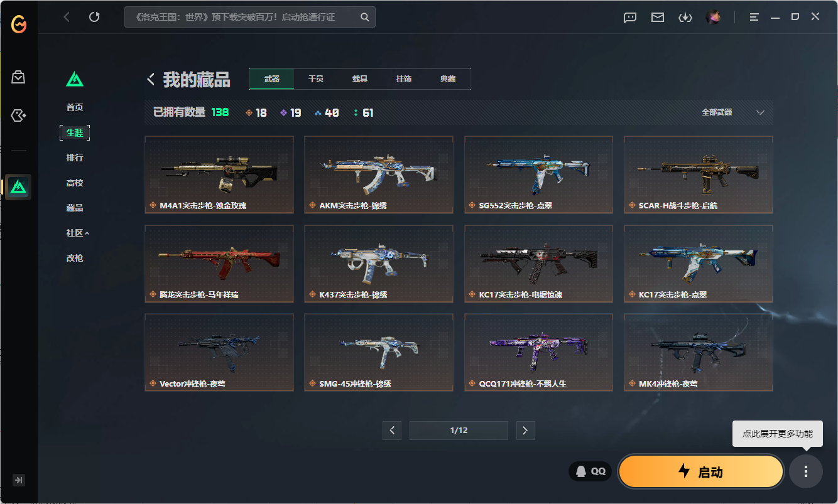The height and width of the screenshot is (504, 838).
Task: Open the hamburger menu in the title bar
Action: pos(754,17)
